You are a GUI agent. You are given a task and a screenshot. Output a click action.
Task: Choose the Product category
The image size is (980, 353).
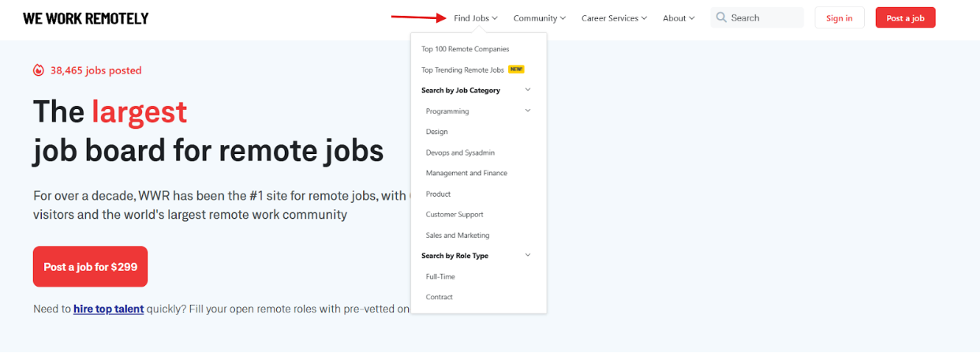[x=438, y=193]
